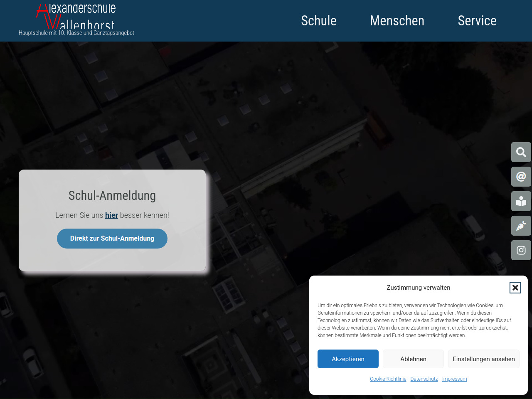Follow the Datenschutz link
The height and width of the screenshot is (399, 532).
pyautogui.click(x=424, y=379)
